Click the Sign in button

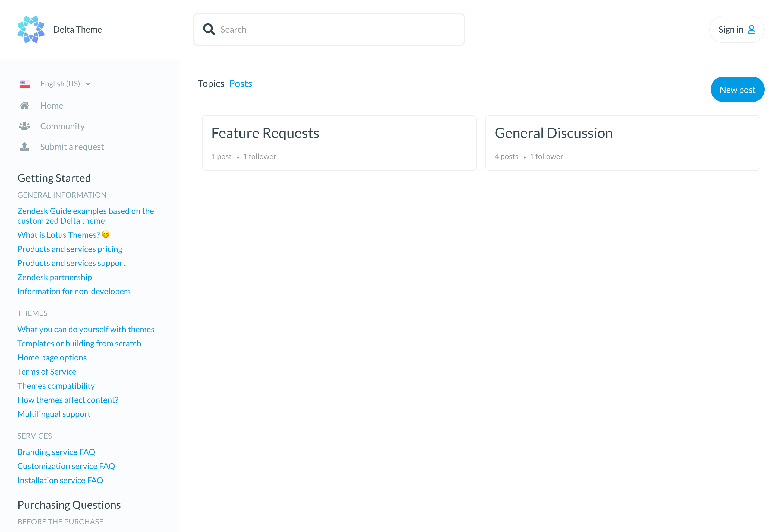pyautogui.click(x=737, y=30)
